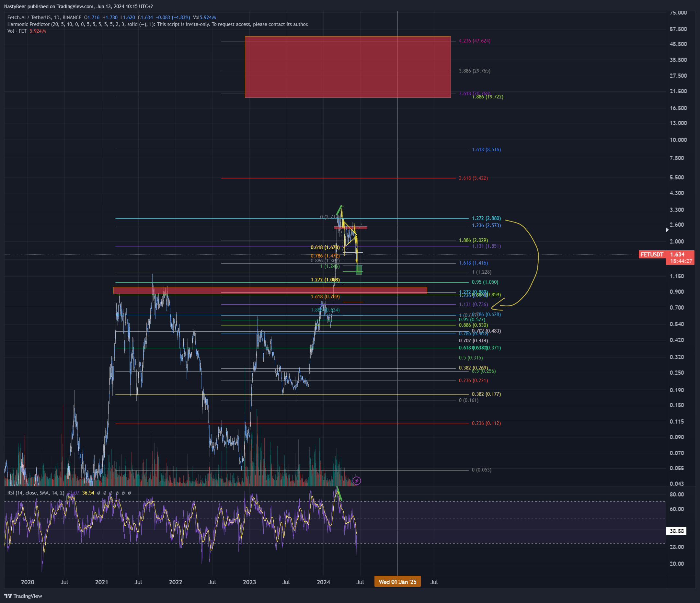Click the 2024 label on time axis

[x=323, y=582]
